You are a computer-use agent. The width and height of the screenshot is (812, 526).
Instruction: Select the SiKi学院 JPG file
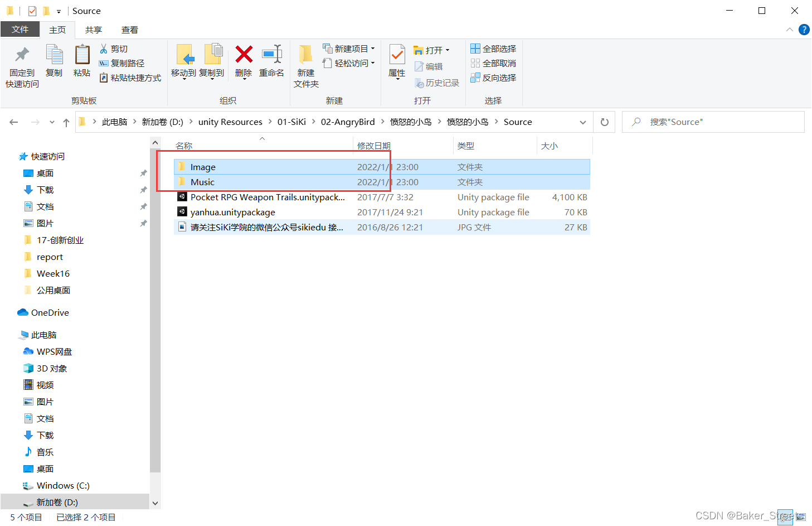pos(382,227)
